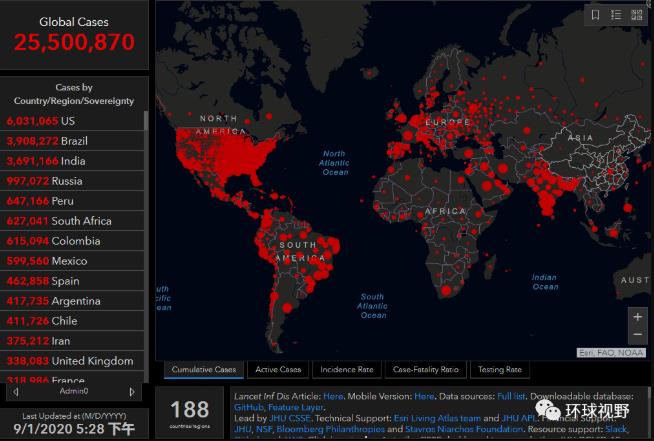This screenshot has width=654, height=441.
Task: Switch to the Cumulative Cases tab
Action: (204, 370)
